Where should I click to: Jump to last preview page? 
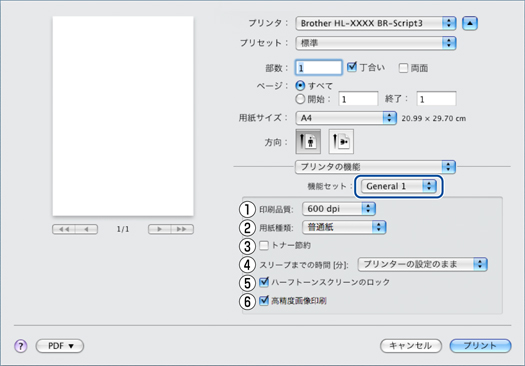[182, 229]
